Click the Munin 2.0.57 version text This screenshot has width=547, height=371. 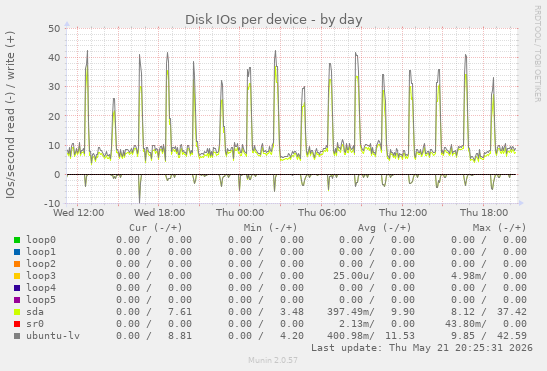click(x=273, y=360)
